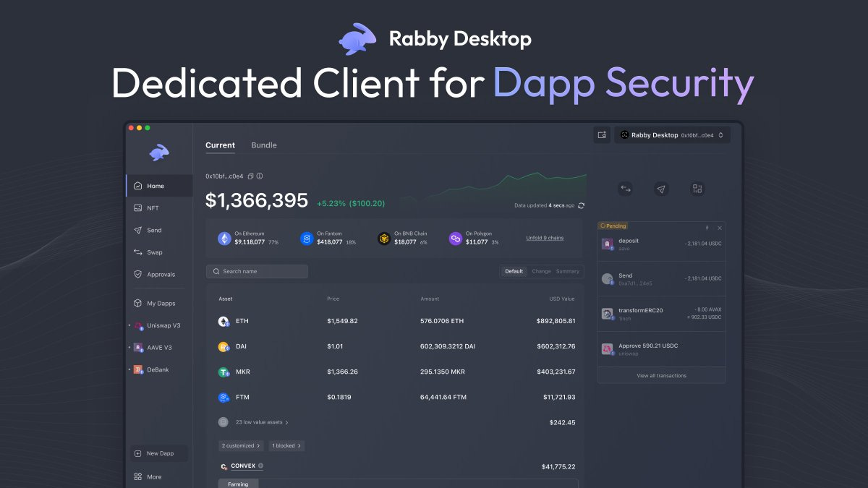Viewport: 868px width, 488px height.
Task: Go to the Send page in sidebar
Action: click(x=159, y=230)
